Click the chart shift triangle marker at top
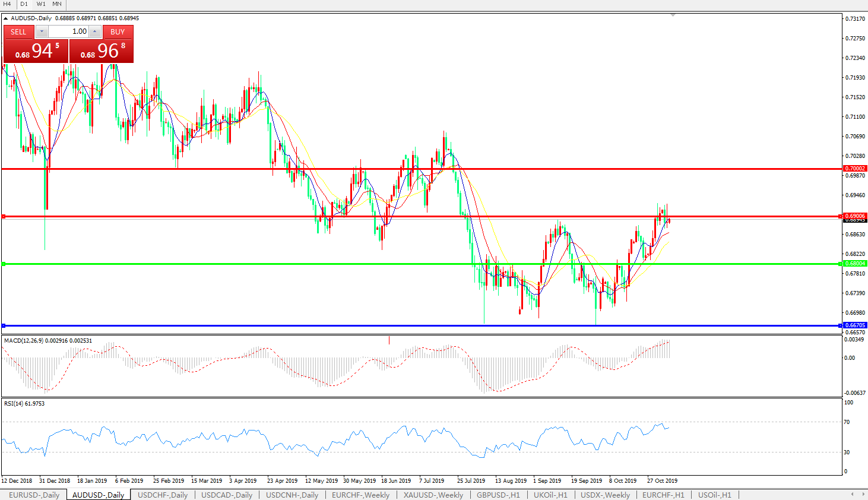Viewport: 868px width, 500px height. coord(673,15)
